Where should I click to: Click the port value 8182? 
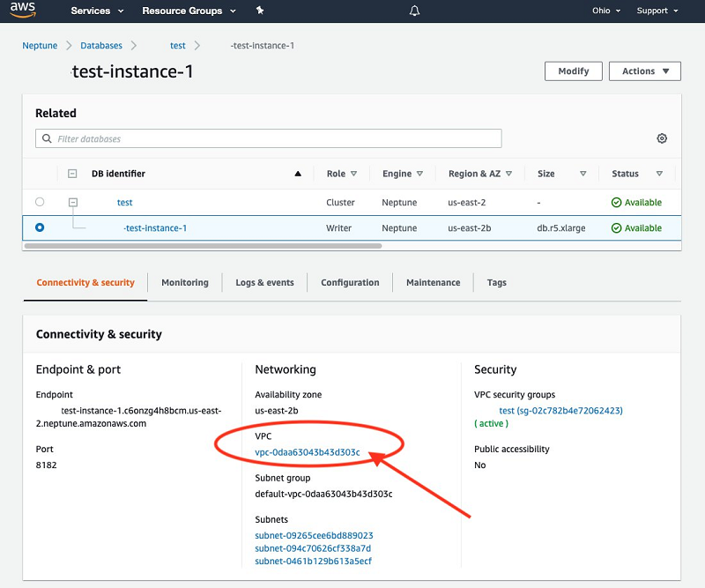tap(47, 465)
